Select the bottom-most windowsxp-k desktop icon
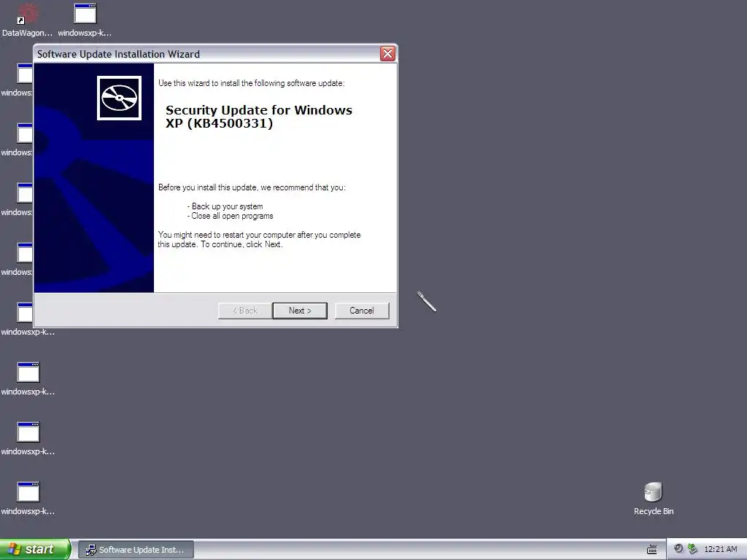The height and width of the screenshot is (560, 747). [28, 498]
